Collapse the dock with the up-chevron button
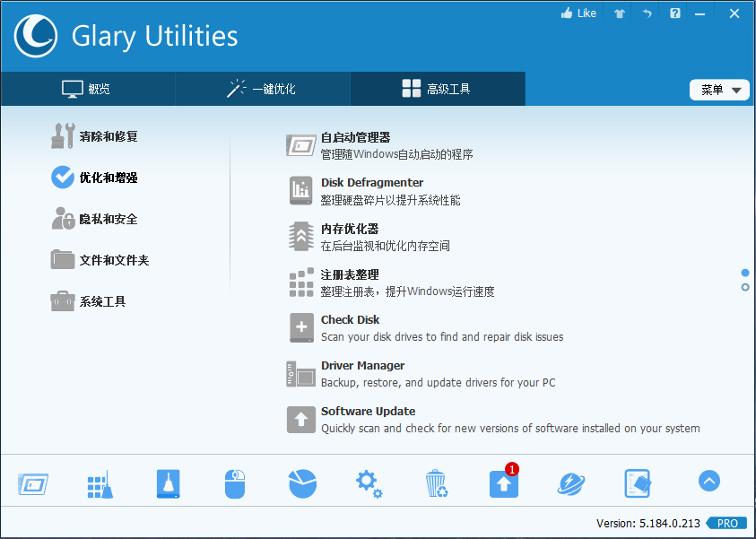Screen dimensions: 756x539 [x=709, y=481]
